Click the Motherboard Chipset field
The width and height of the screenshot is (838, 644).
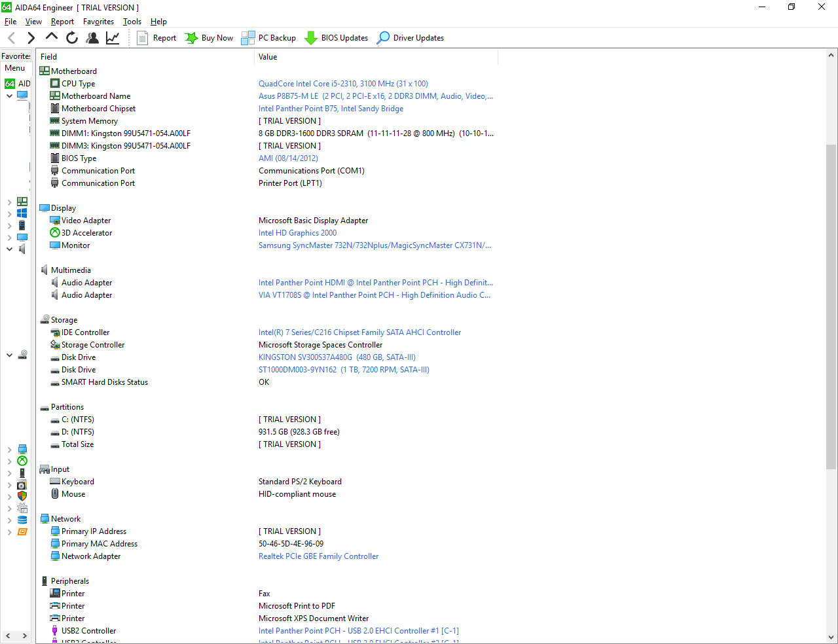98,109
